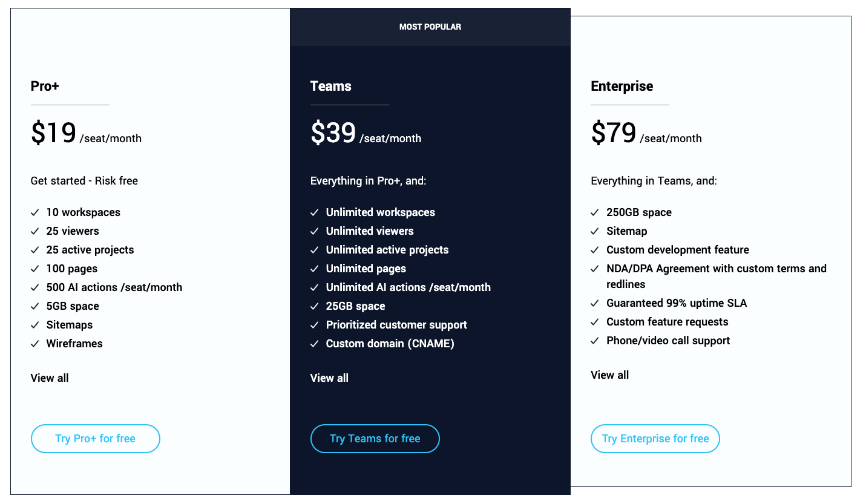Viewport: 866px width, 504px height.
Task: Click Try Pro+ for free
Action: tap(95, 439)
